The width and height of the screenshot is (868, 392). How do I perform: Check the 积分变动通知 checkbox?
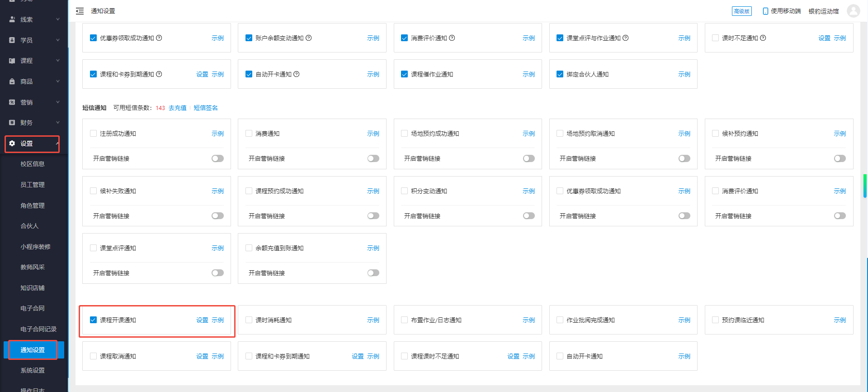pyautogui.click(x=404, y=191)
